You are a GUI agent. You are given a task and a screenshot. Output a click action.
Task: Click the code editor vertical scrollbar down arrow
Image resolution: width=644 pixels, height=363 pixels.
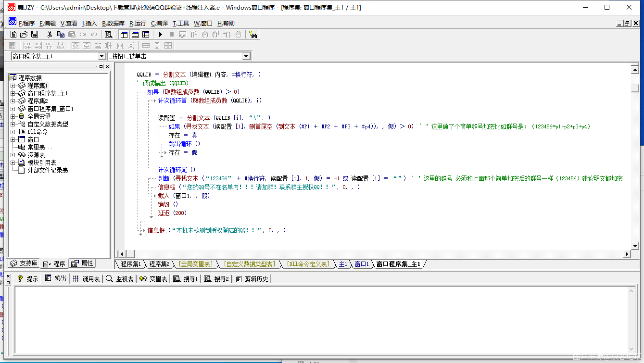pyautogui.click(x=634, y=246)
